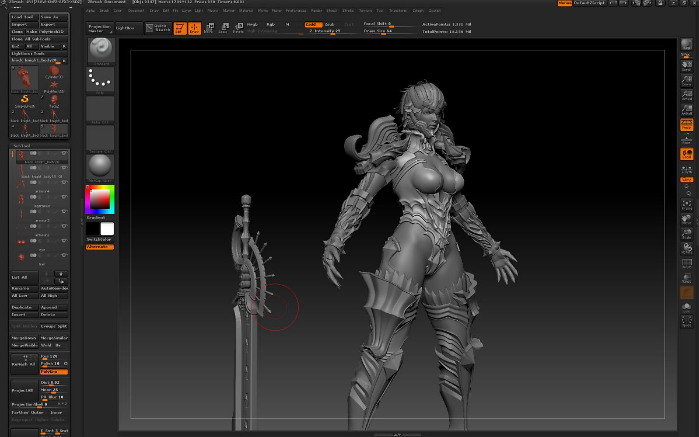This screenshot has height=437, width=699.
Task: Click the Solo icon on right shelf
Action: (x=687, y=307)
